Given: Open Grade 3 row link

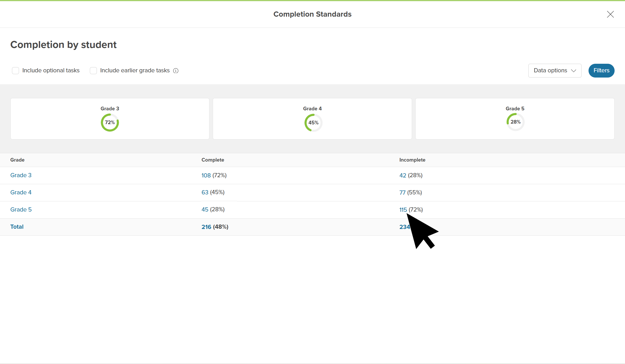Looking at the screenshot, I should 21,175.
